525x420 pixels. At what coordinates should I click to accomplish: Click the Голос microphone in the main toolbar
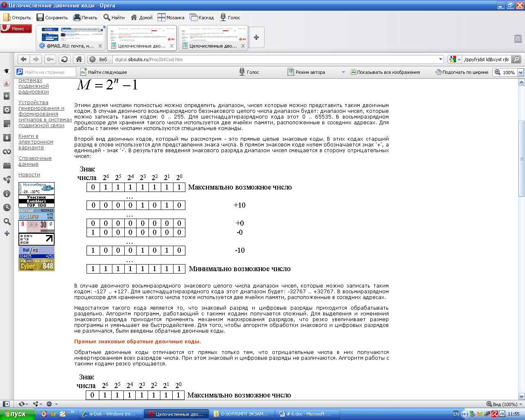(231, 17)
